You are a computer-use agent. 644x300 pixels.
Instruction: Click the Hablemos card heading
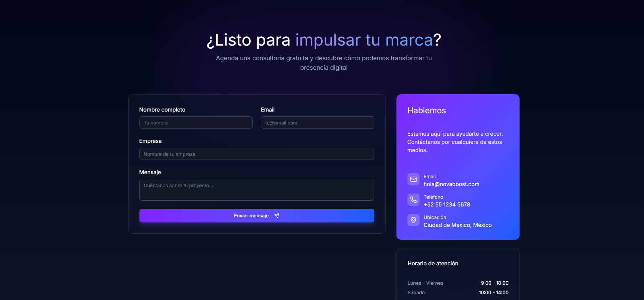pyautogui.click(x=426, y=111)
